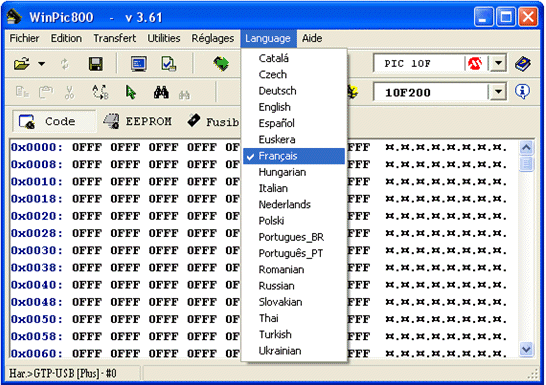Switch to the Code tab
Screen dimensions: 546x385
[x=55, y=121]
